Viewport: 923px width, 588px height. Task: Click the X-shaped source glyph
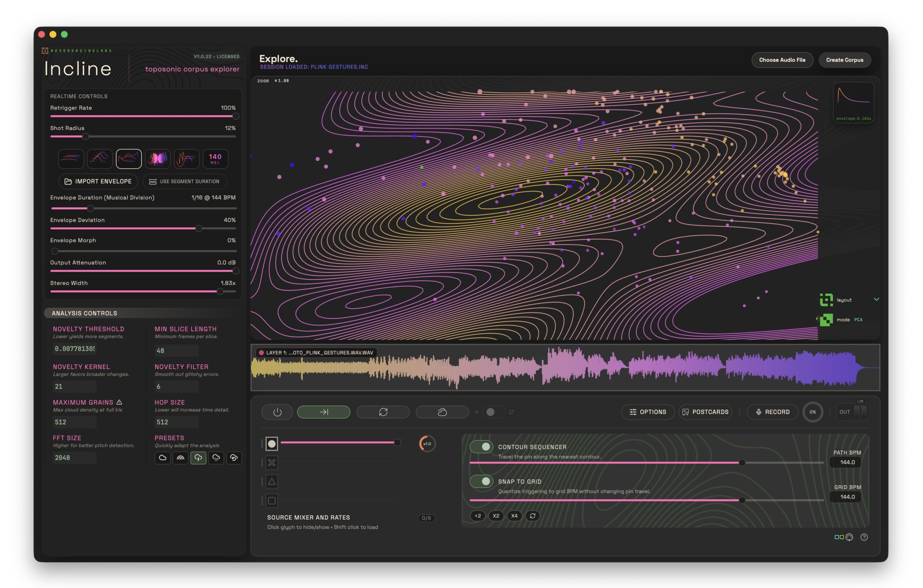tap(272, 463)
